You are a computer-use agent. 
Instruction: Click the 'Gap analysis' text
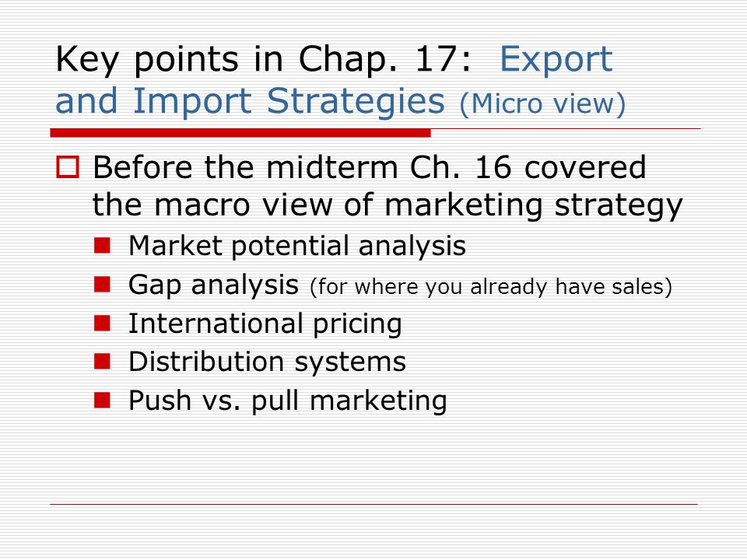click(x=213, y=285)
